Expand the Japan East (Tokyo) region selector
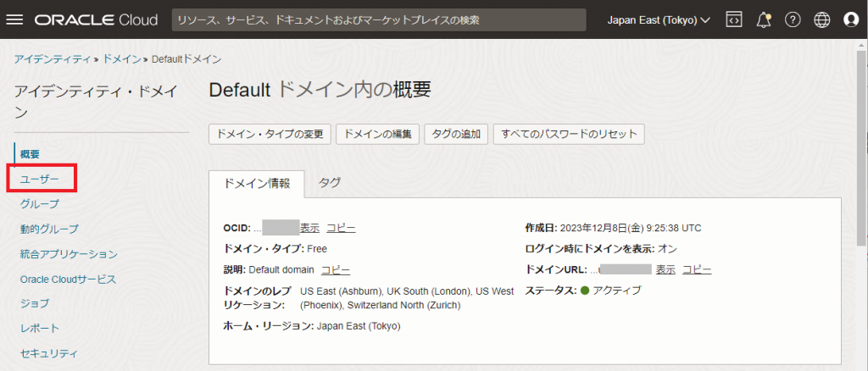 tap(659, 20)
